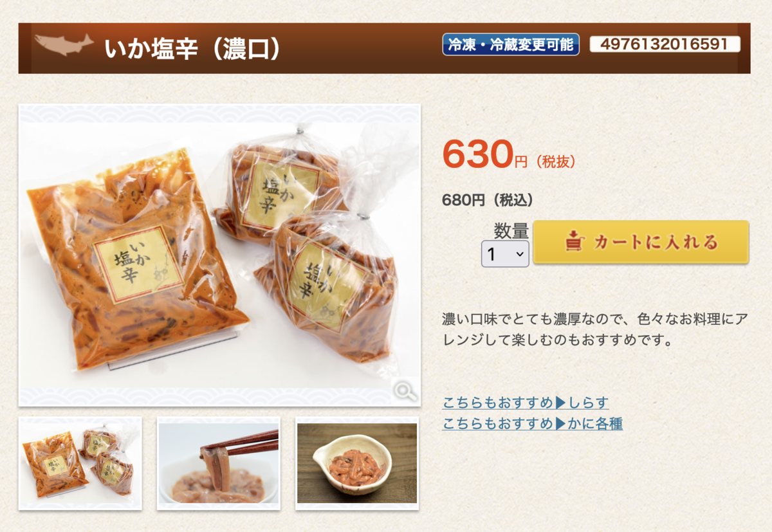The width and height of the screenshot is (772, 532).
Task: Select the chopsticks holding squid thumbnail
Action: [x=219, y=463]
